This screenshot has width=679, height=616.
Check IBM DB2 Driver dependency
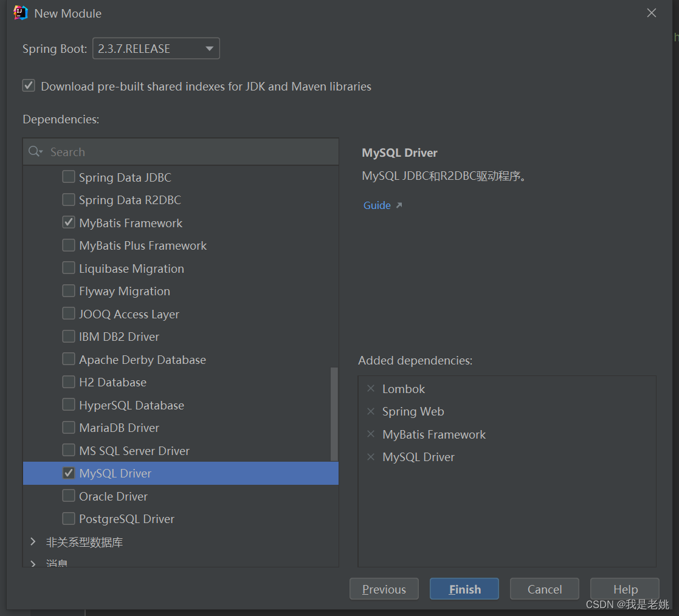[69, 337]
